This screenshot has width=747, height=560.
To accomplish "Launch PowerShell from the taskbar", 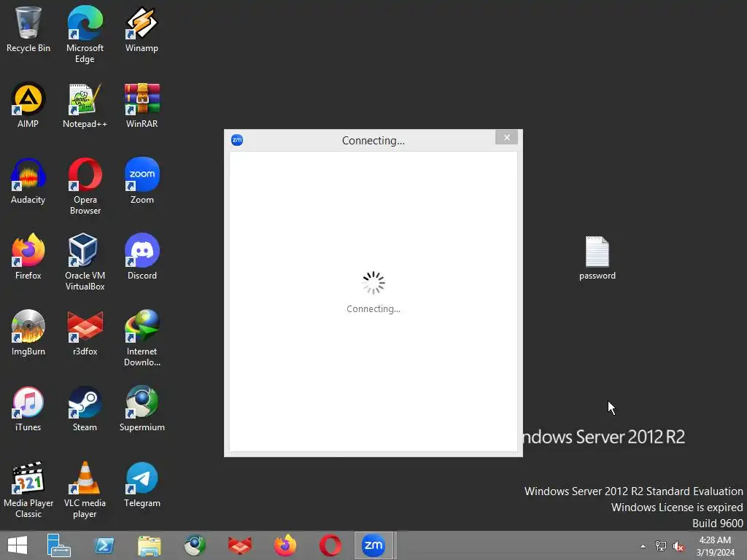I will tap(104, 545).
